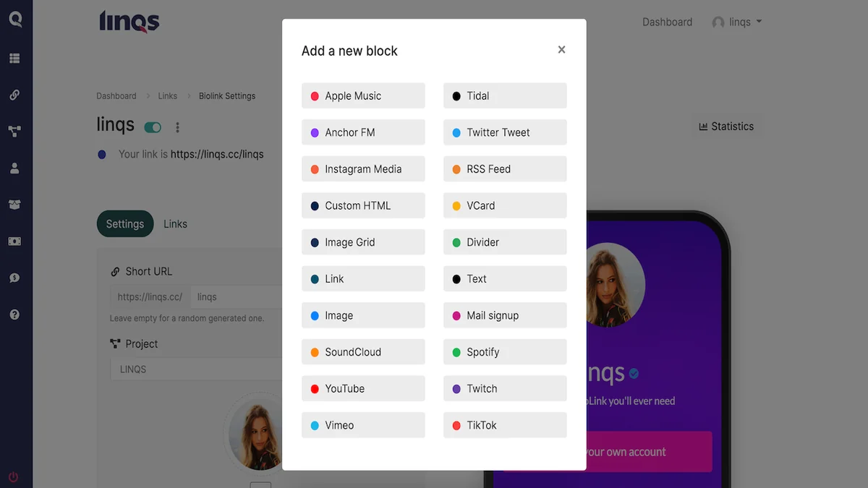Close the Add a new block dialog
Image resolution: width=868 pixels, height=488 pixels.
click(x=561, y=50)
